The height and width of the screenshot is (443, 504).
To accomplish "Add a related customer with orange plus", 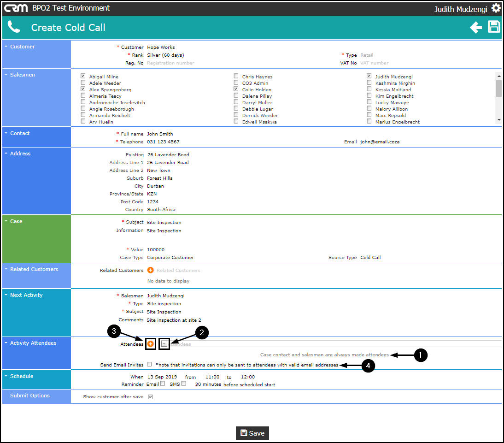I will (x=151, y=270).
